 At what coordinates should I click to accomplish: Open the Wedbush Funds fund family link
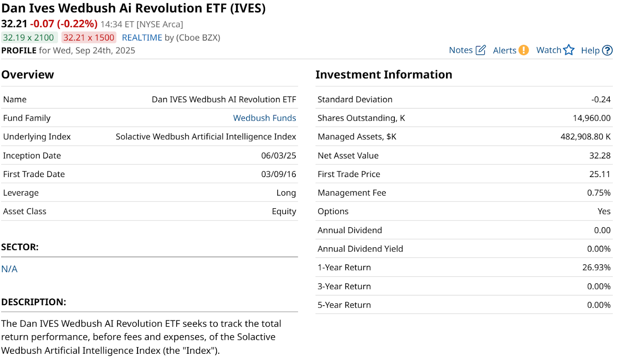point(264,118)
